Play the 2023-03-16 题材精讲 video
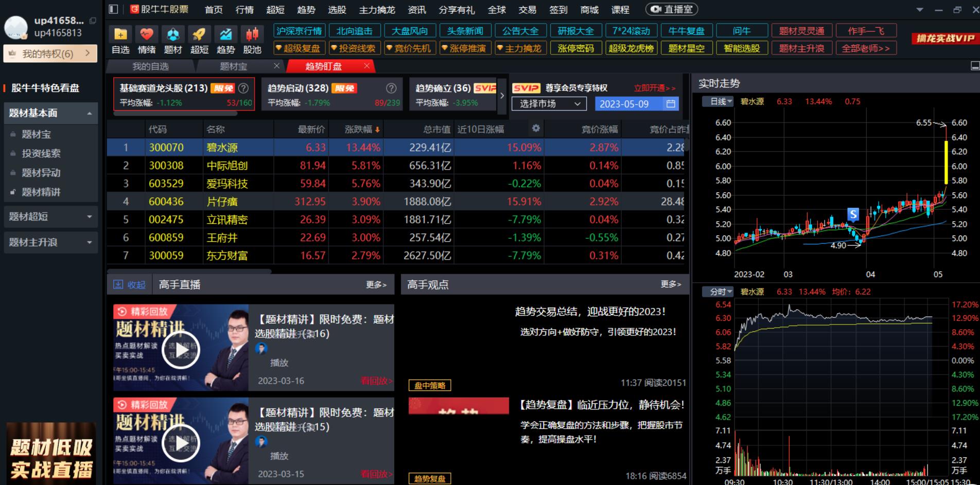 [x=180, y=350]
